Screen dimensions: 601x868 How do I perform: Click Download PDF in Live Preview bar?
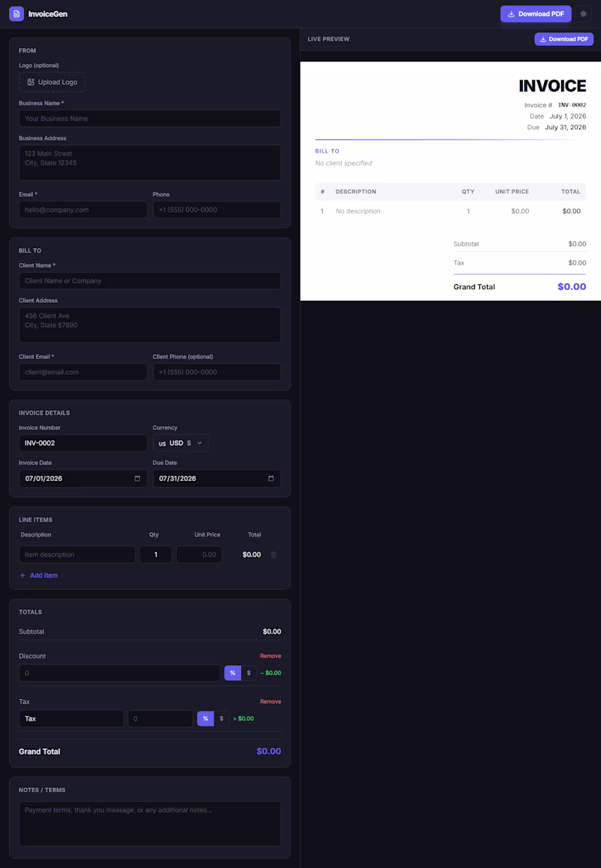point(564,39)
